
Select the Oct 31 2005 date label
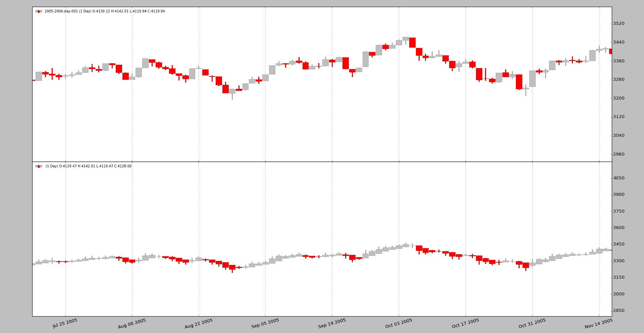532,324
